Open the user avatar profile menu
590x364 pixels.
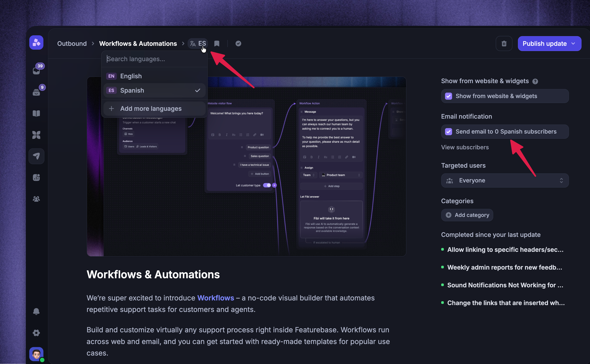tap(36, 354)
